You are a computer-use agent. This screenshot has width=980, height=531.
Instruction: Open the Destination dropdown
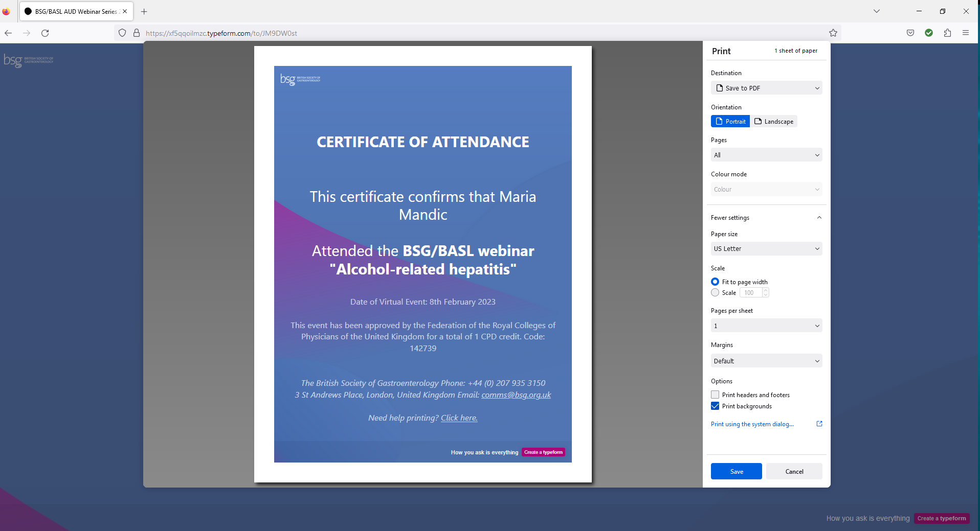[767, 88]
